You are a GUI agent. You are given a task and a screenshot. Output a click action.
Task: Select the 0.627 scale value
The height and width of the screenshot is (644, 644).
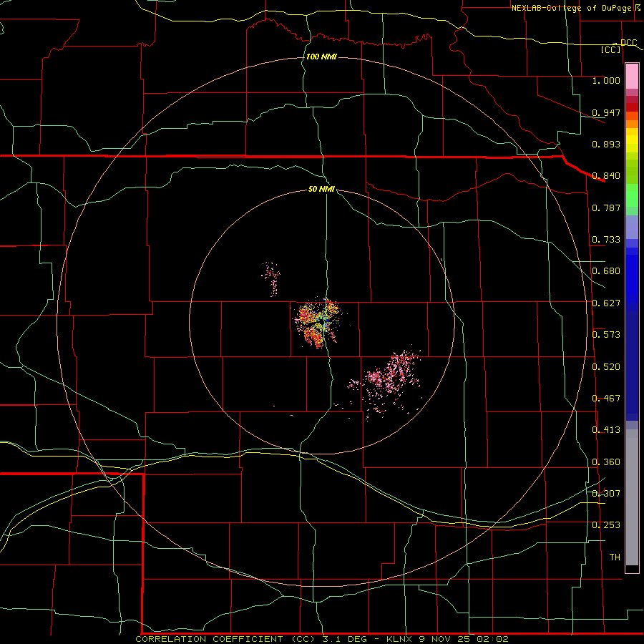[x=606, y=303]
